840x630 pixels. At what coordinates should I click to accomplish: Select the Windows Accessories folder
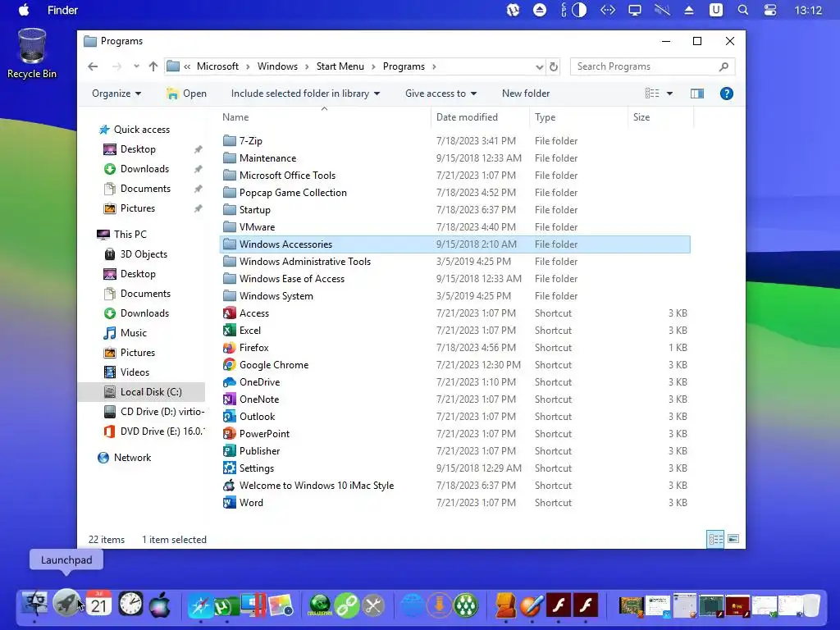[454, 244]
